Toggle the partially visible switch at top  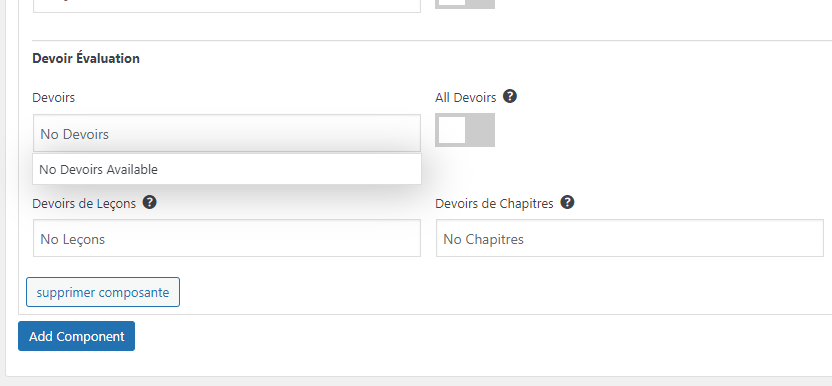click(465, 4)
